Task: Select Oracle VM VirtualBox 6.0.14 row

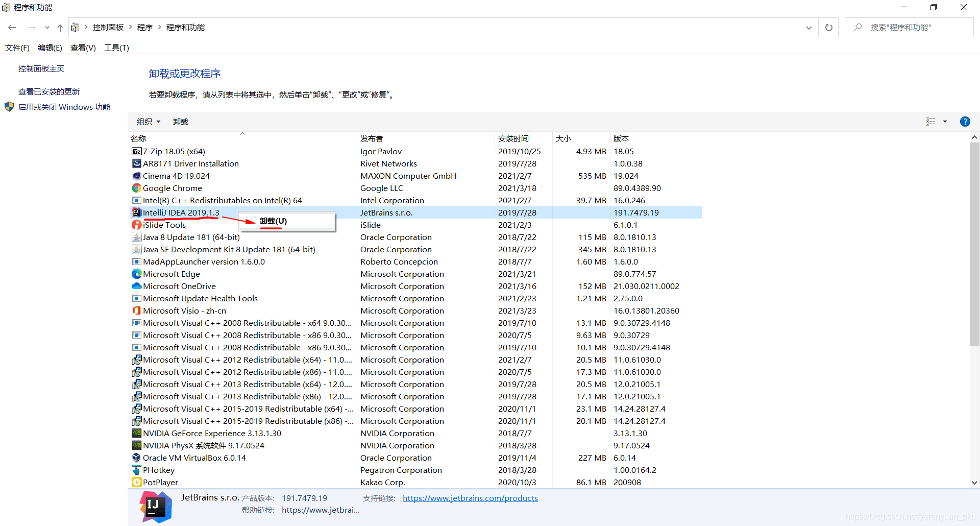Action: (x=415, y=458)
